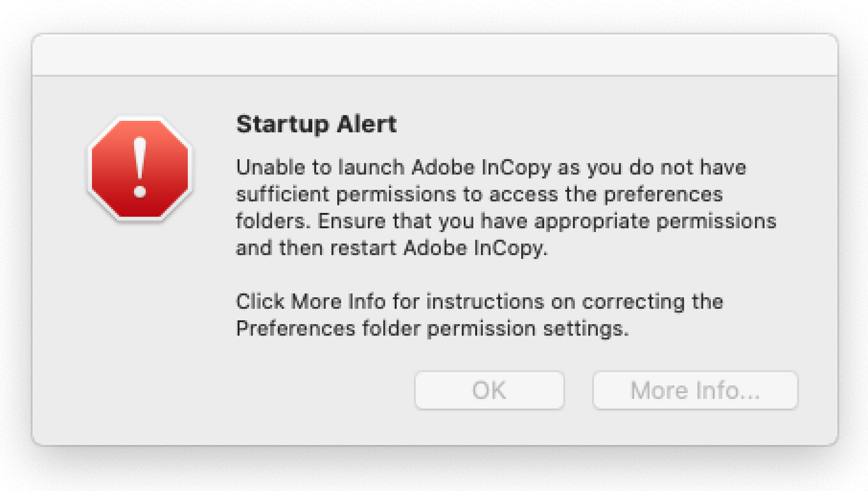Click the line Preferences folder permission settings
The height and width of the screenshot is (491, 868).
coord(432,329)
